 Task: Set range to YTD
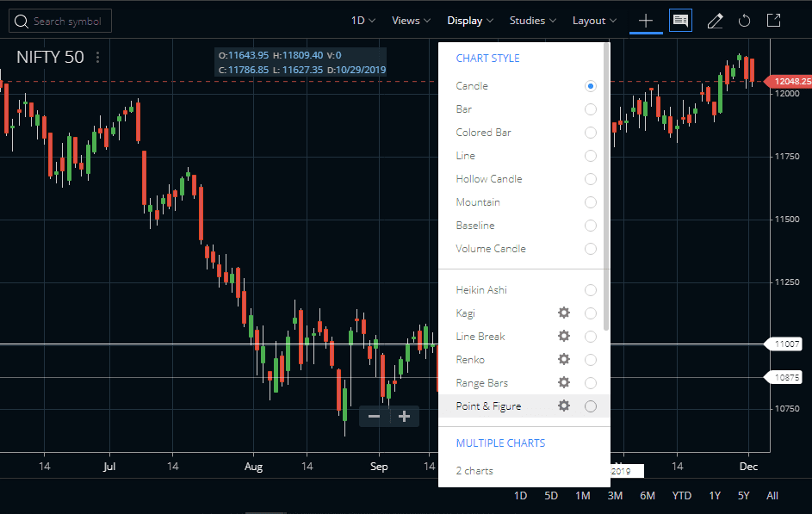click(681, 496)
